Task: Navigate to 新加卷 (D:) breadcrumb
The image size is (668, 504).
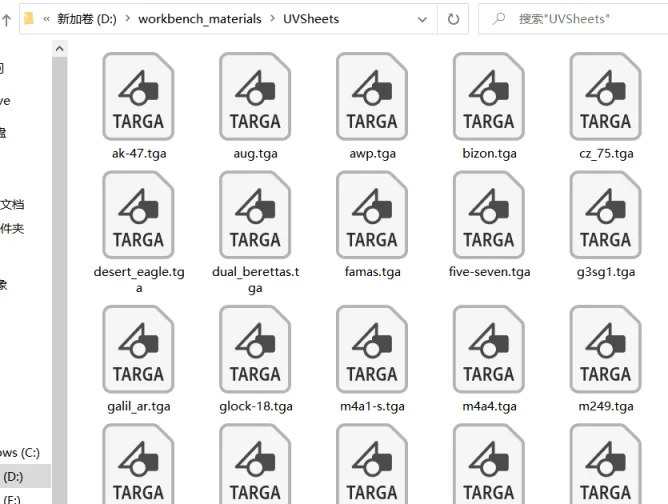Action: (x=87, y=19)
